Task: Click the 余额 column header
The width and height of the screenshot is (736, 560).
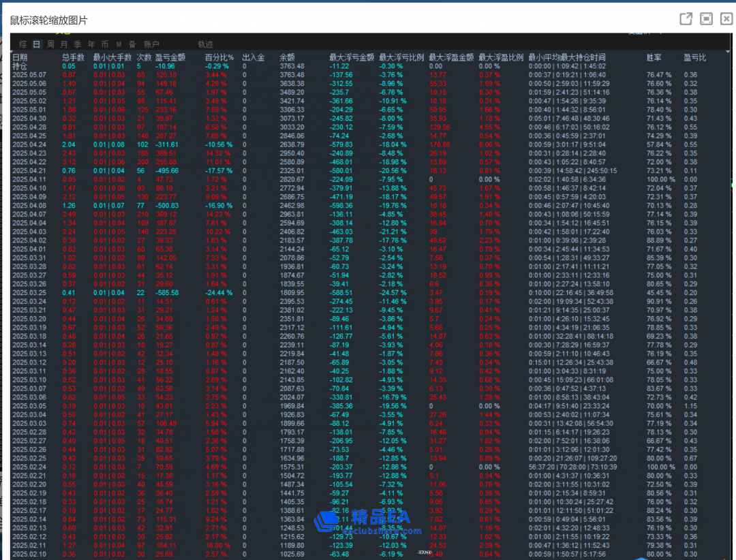Action: tap(287, 58)
